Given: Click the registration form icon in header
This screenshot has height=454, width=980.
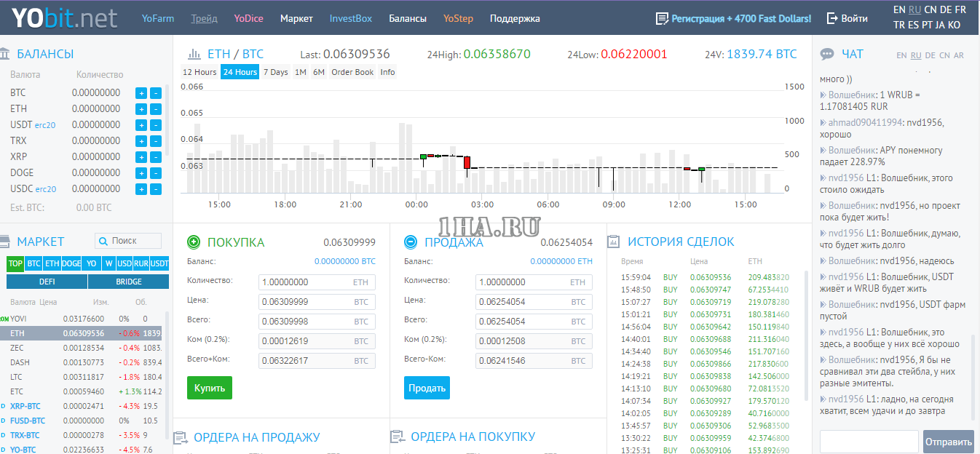Looking at the screenshot, I should coord(662,18).
